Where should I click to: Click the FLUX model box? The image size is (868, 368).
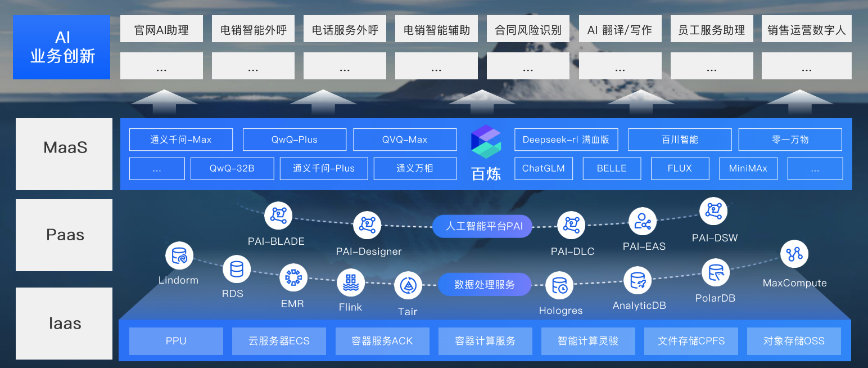(x=680, y=168)
